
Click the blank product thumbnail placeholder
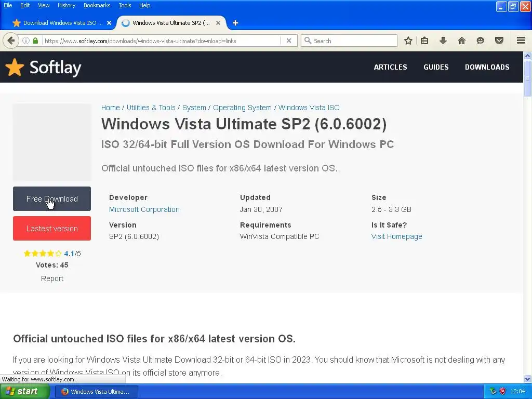coord(52,142)
